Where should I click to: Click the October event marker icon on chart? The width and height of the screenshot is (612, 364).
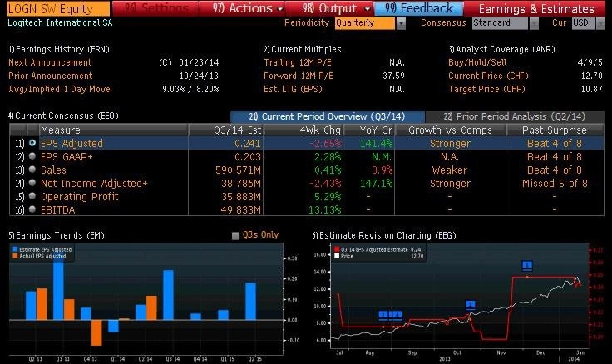pyautogui.click(x=471, y=305)
